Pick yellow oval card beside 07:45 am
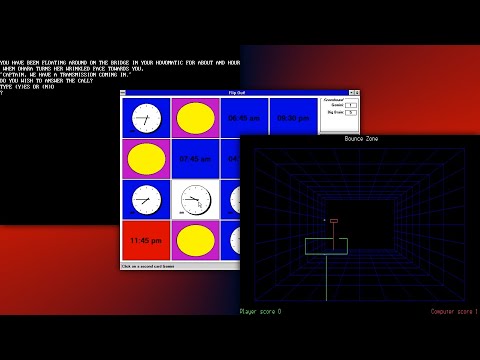Image resolution: width=480 pixels, height=360 pixels. click(x=146, y=159)
